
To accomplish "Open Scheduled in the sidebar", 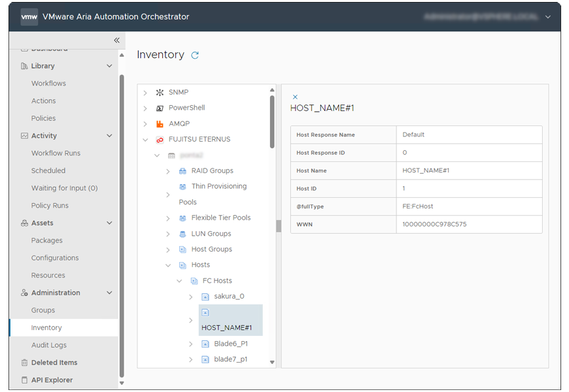I will 48,171.
